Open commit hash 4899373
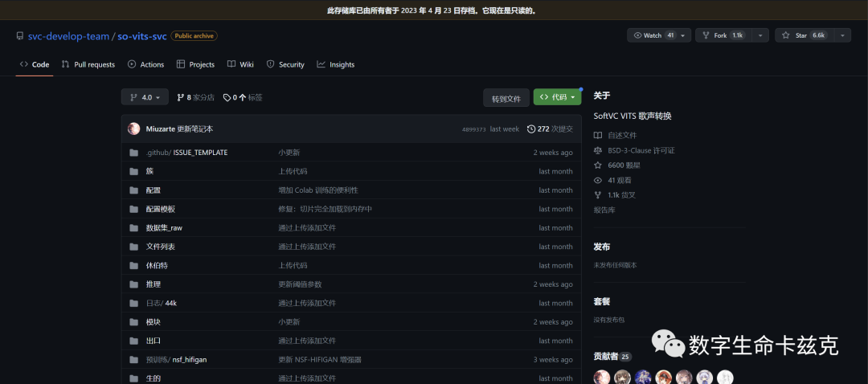868x384 pixels. (x=474, y=129)
